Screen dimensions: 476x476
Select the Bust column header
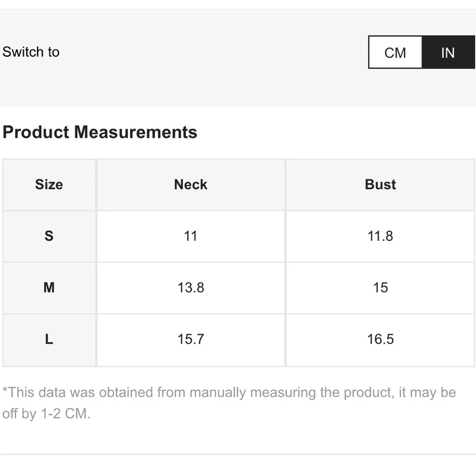point(380,185)
